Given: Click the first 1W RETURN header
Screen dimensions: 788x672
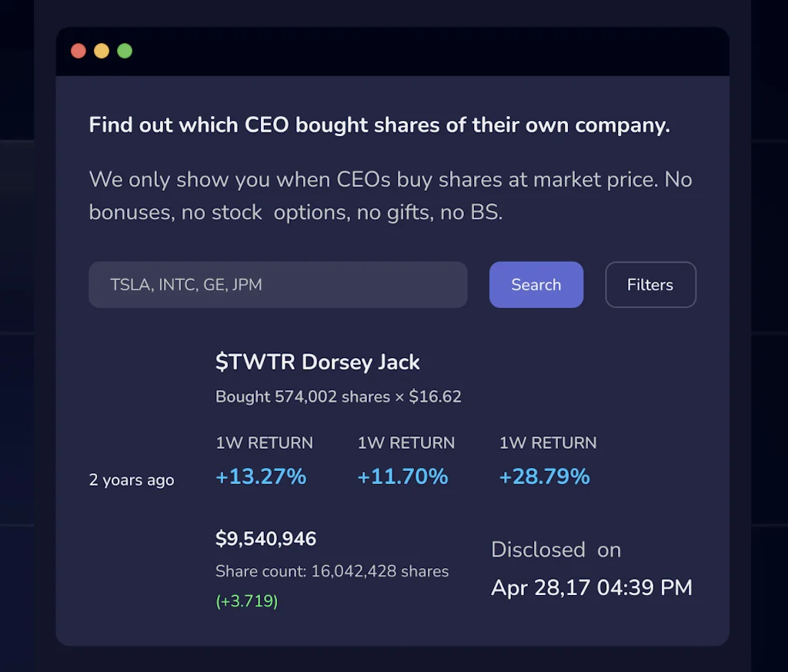Looking at the screenshot, I should tap(264, 443).
